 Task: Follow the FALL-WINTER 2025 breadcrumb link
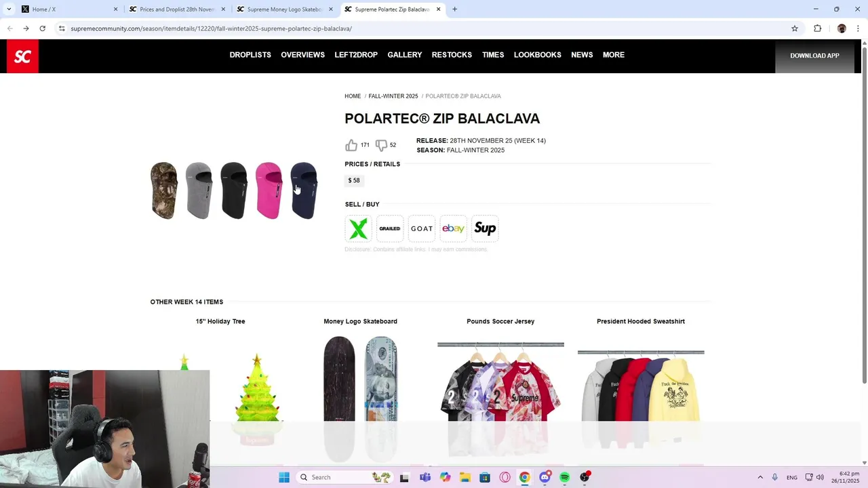click(x=393, y=96)
